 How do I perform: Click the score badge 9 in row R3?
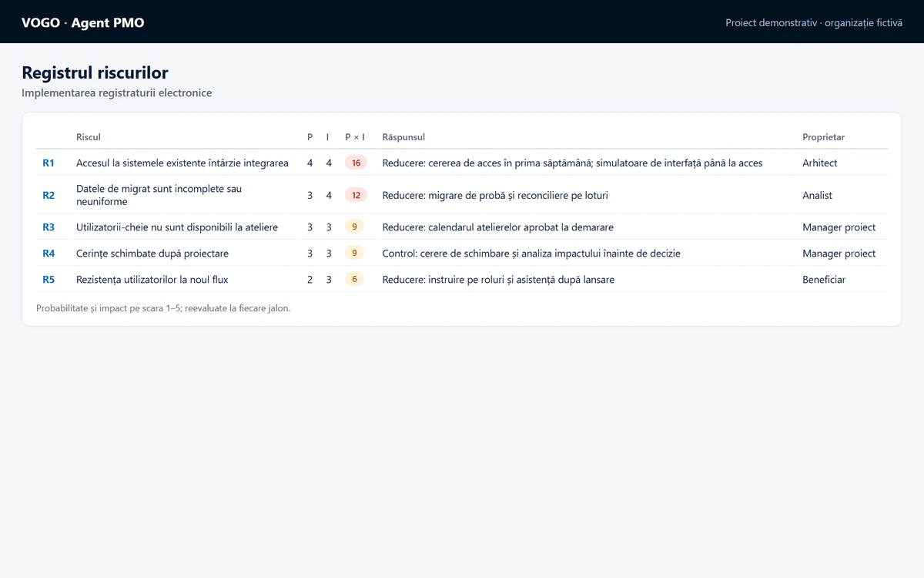(x=354, y=227)
